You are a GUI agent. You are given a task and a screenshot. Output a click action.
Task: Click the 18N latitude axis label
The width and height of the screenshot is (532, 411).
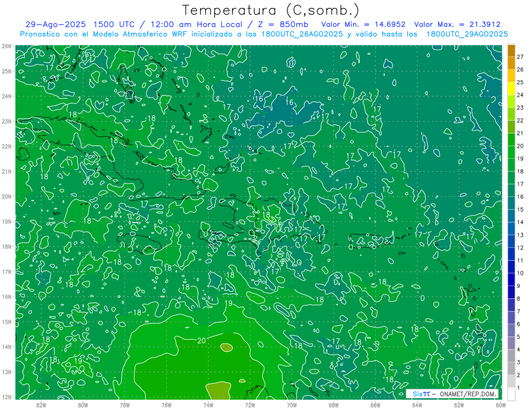[7, 247]
